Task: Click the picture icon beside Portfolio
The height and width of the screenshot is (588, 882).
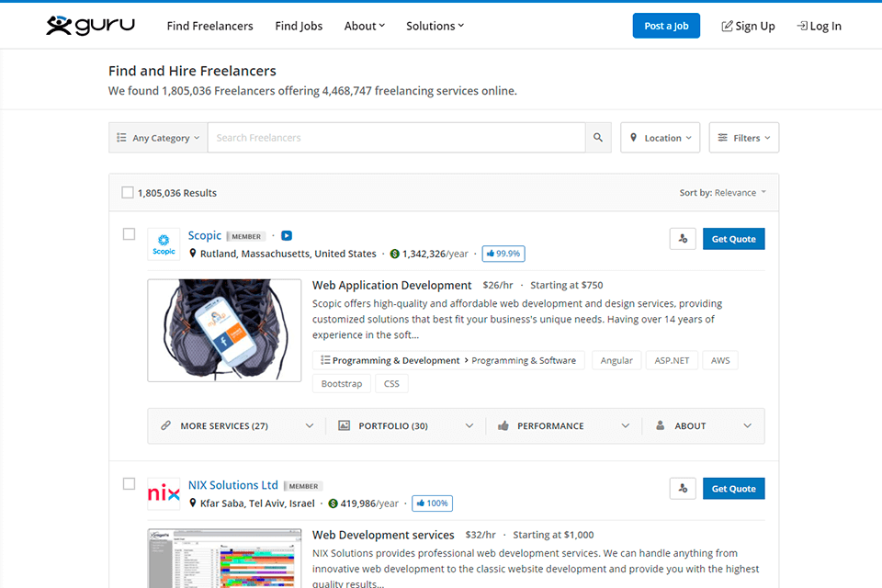Action: click(344, 425)
